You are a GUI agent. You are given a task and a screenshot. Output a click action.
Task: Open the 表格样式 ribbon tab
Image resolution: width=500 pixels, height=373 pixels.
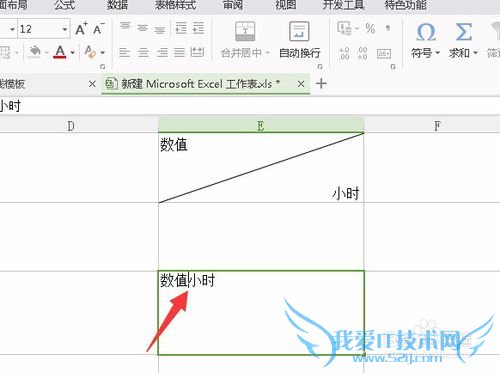[175, 5]
